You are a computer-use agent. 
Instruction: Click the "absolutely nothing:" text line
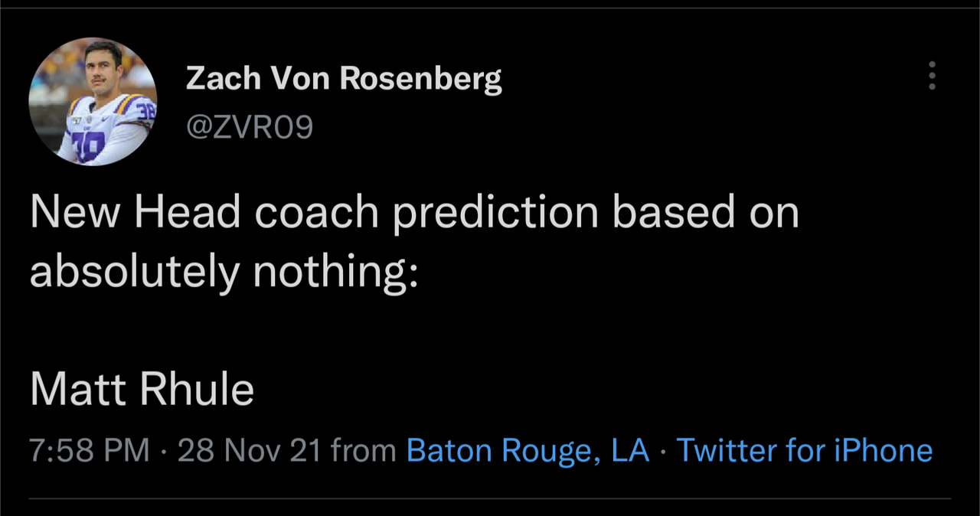224,271
